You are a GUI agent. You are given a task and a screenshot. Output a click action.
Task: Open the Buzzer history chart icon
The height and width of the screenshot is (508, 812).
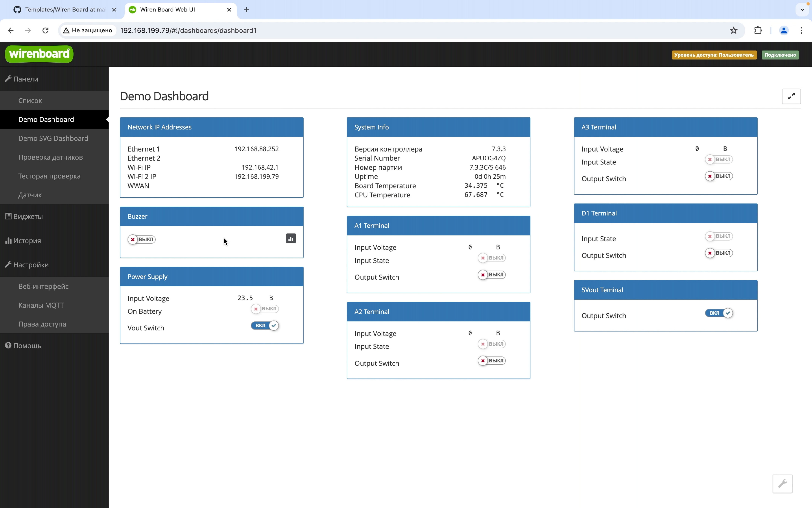pos(291,238)
